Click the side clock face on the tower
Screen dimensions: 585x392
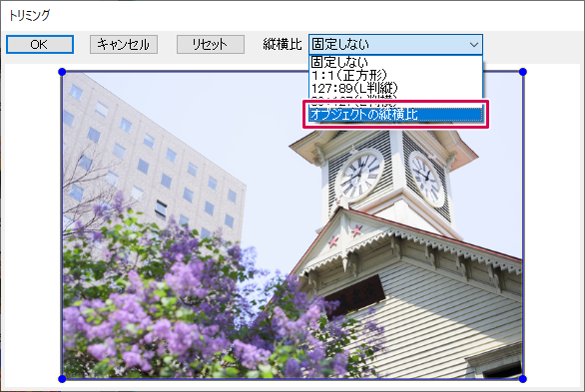[427, 180]
